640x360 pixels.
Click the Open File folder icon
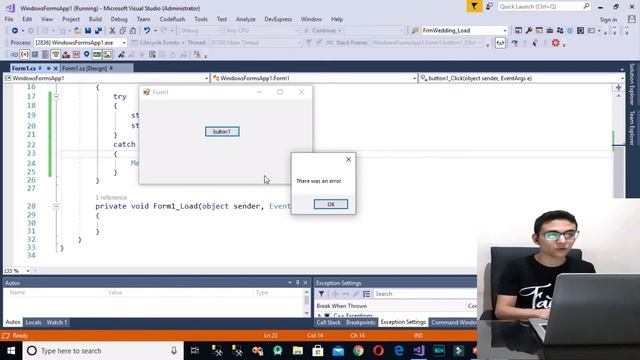pyautogui.click(x=77, y=31)
